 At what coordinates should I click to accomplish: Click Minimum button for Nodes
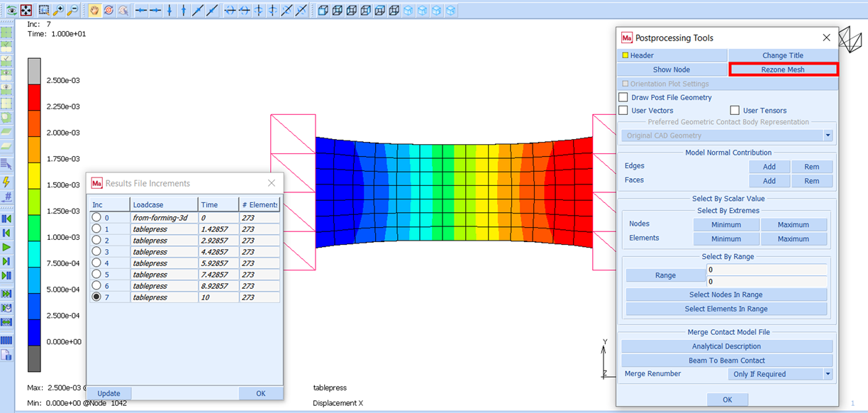pyautogui.click(x=726, y=225)
